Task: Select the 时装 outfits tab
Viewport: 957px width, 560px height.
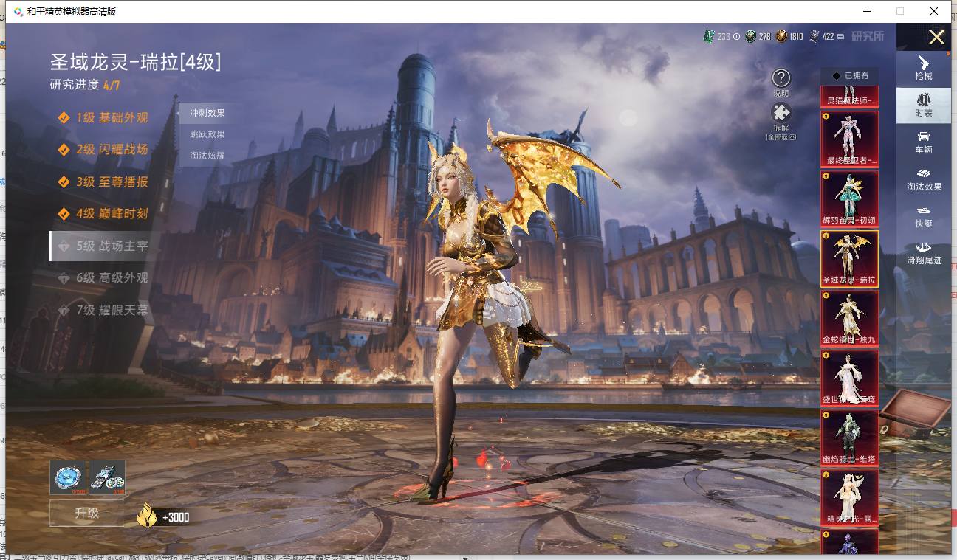Action: click(x=924, y=106)
